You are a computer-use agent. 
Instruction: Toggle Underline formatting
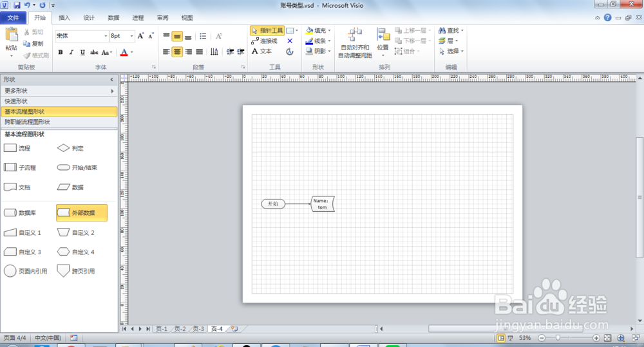coord(82,52)
